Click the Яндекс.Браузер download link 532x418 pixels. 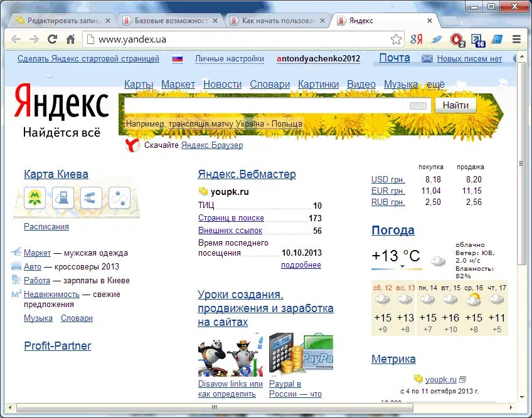212,145
